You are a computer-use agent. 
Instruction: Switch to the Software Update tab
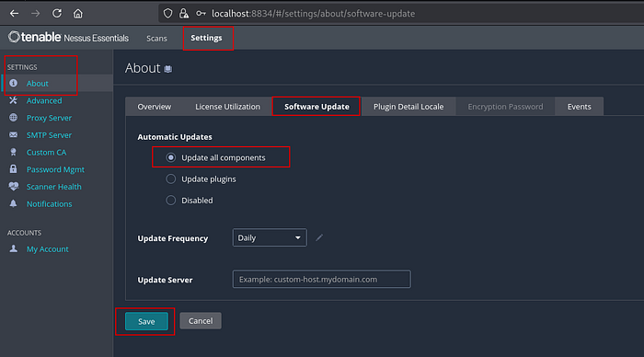(x=316, y=107)
